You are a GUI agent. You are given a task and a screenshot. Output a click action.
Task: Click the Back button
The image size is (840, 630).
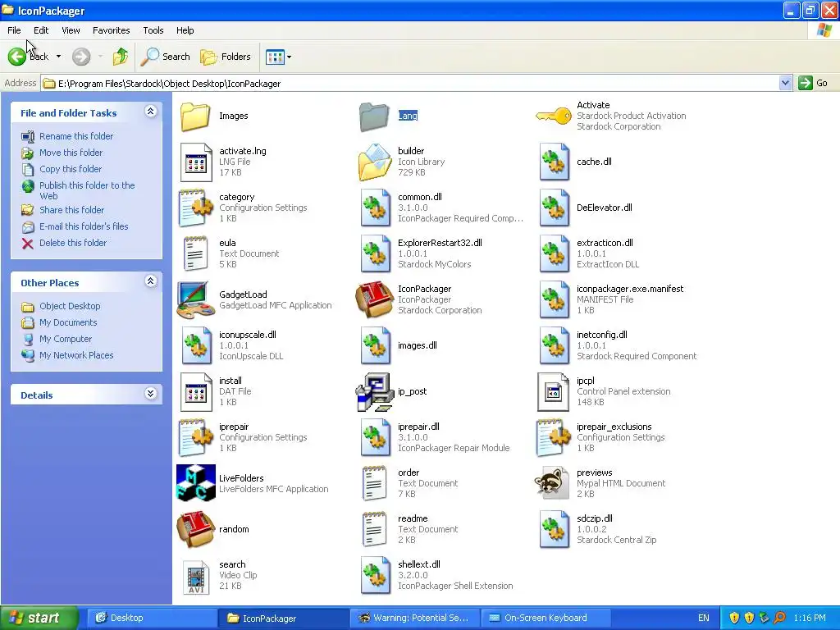pos(29,57)
